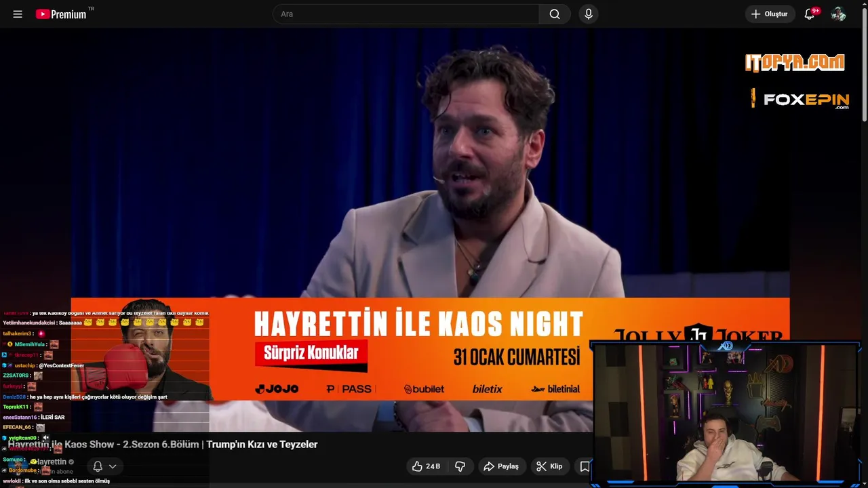Start voice search with microphone icon

coord(589,14)
